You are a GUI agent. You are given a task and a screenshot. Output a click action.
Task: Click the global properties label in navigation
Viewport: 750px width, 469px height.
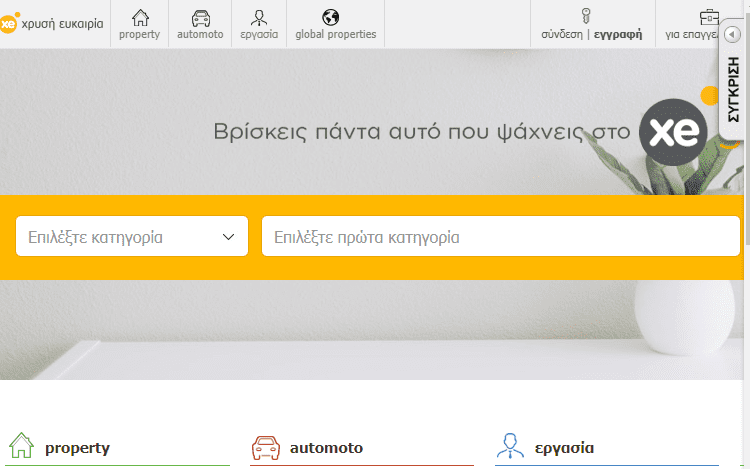336,34
